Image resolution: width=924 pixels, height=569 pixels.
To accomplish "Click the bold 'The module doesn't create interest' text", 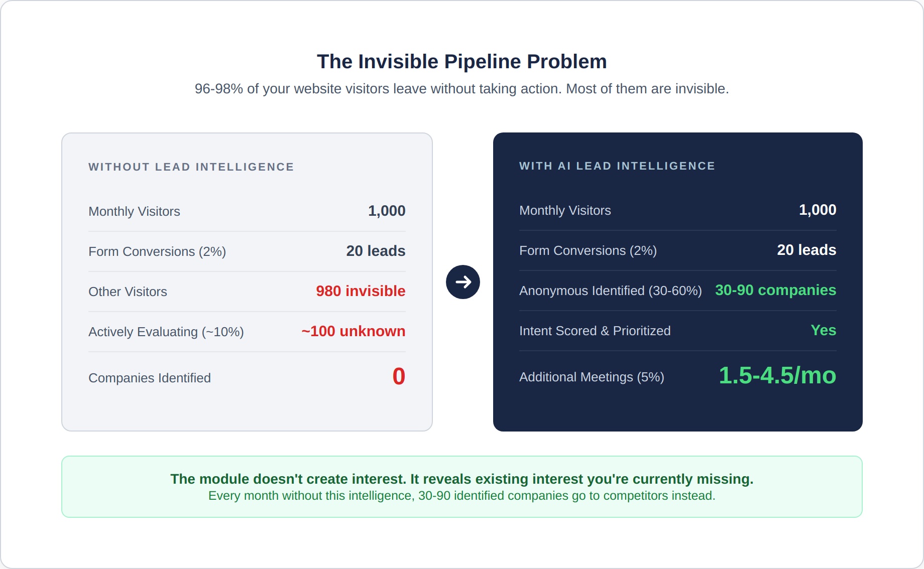I will (x=461, y=479).
